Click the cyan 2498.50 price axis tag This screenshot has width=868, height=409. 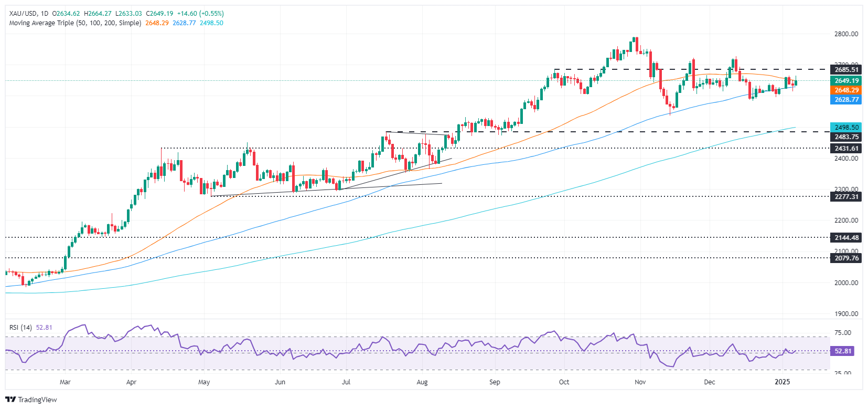(x=846, y=127)
